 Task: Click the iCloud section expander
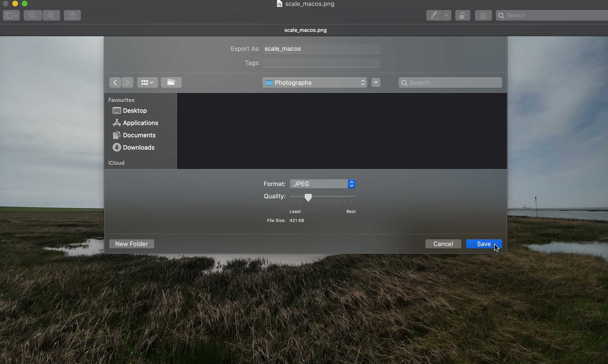point(116,163)
